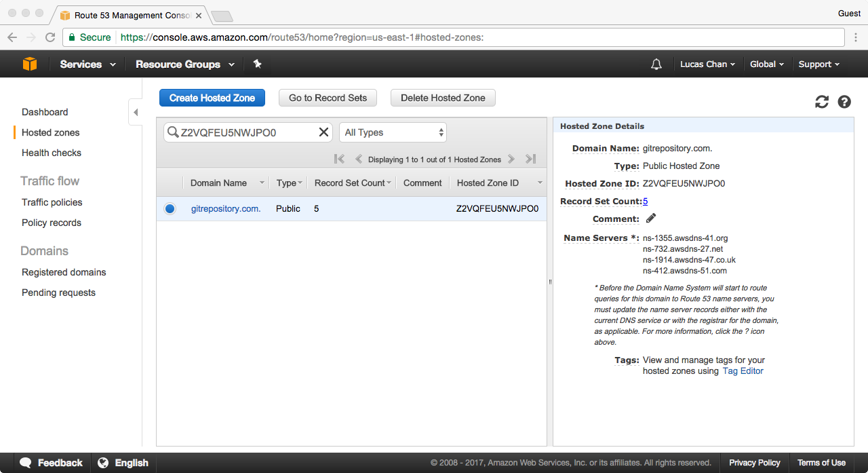Open Registered domains in sidebar
Screen dimensions: 868x473
pos(64,272)
